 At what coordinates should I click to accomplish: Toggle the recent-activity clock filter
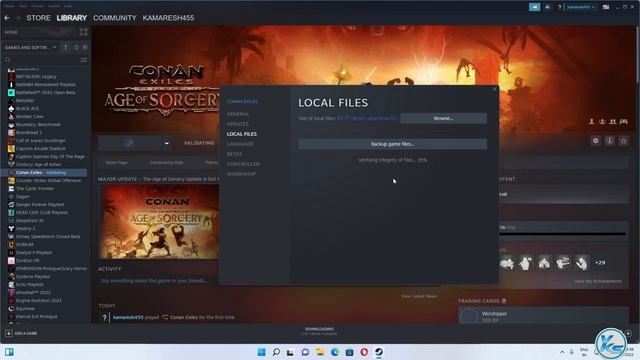(x=76, y=47)
